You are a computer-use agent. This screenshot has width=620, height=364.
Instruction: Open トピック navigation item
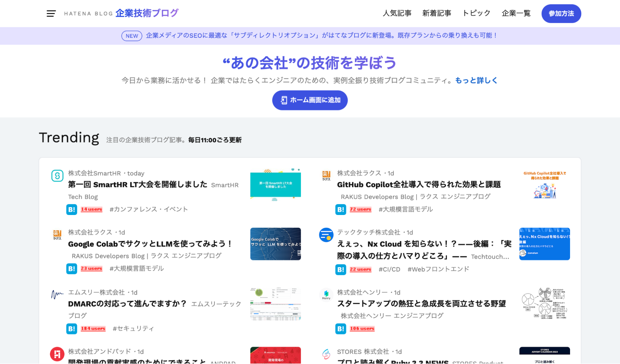click(x=476, y=13)
